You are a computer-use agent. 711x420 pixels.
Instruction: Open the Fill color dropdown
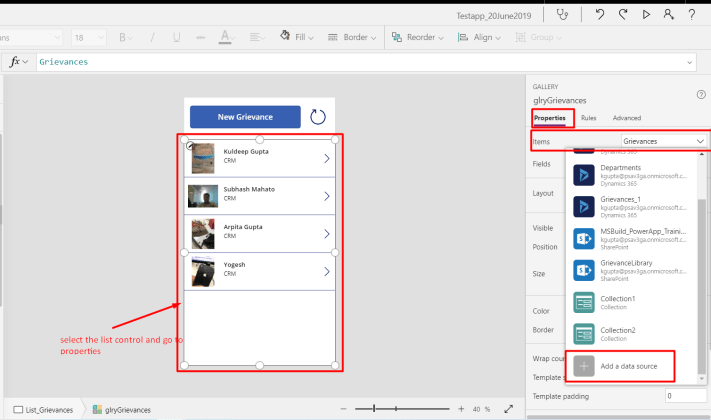298,37
